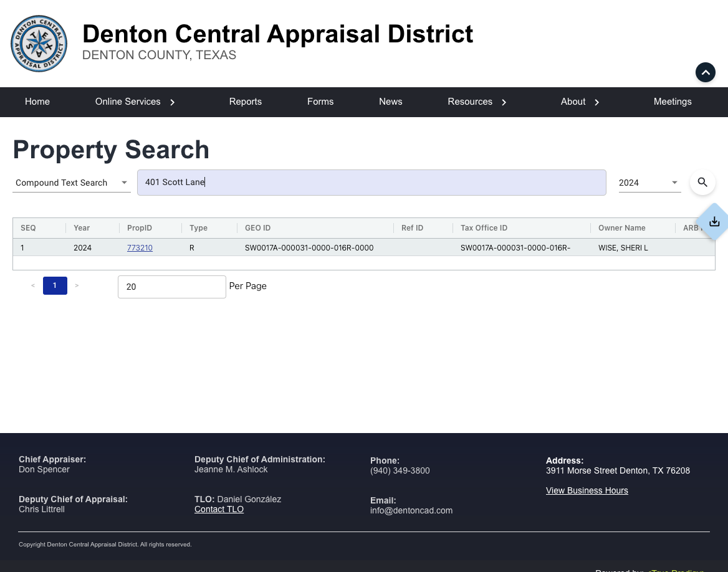The width and height of the screenshot is (728, 572).
Task: Click the Per Page number field
Action: [x=172, y=287]
